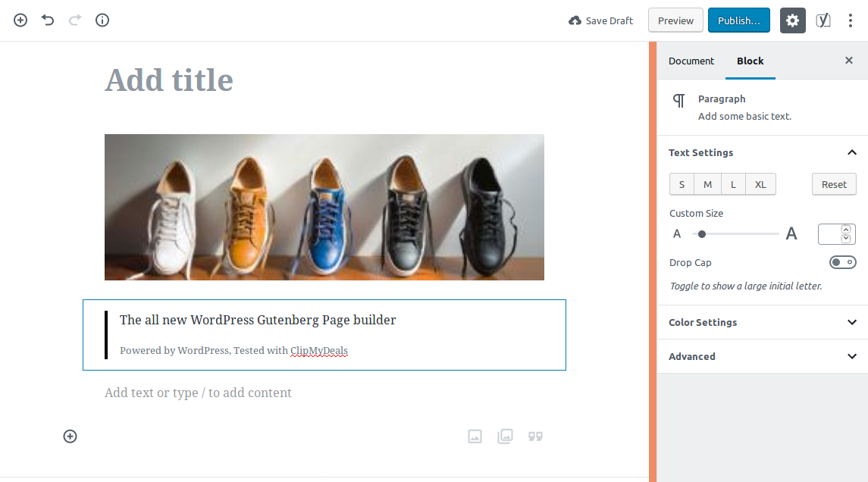Click the small A of Custom Size

pos(677,234)
